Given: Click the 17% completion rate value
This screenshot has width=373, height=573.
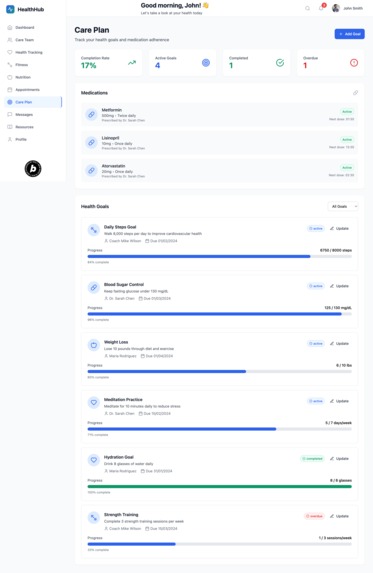Looking at the screenshot, I should 88,66.
